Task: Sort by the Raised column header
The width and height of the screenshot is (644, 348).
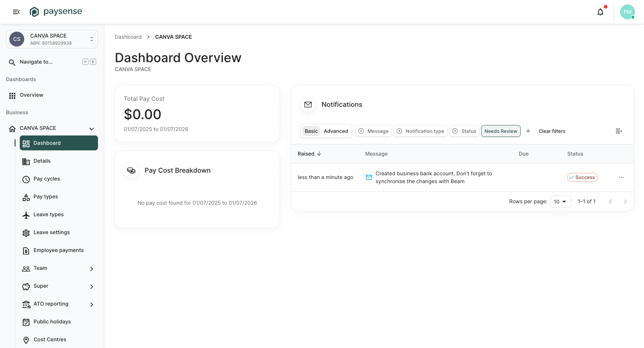Action: pos(309,154)
